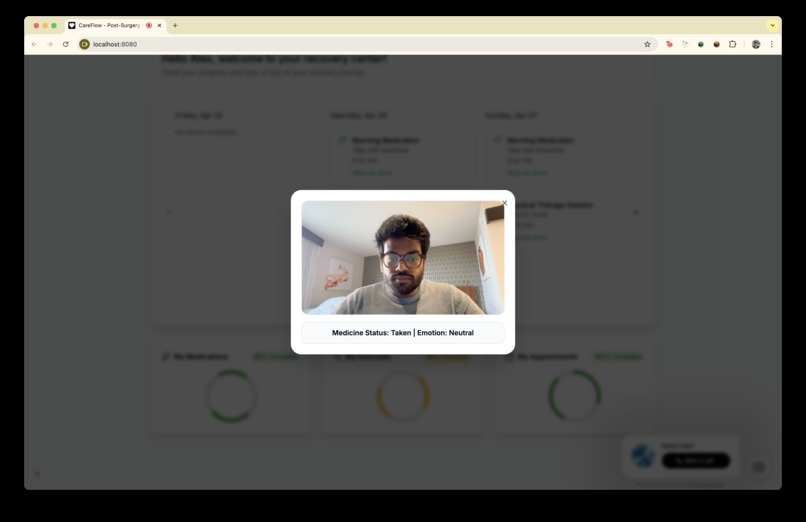The height and width of the screenshot is (522, 806).
Task: Click the Saturday date heading
Action: point(359,115)
